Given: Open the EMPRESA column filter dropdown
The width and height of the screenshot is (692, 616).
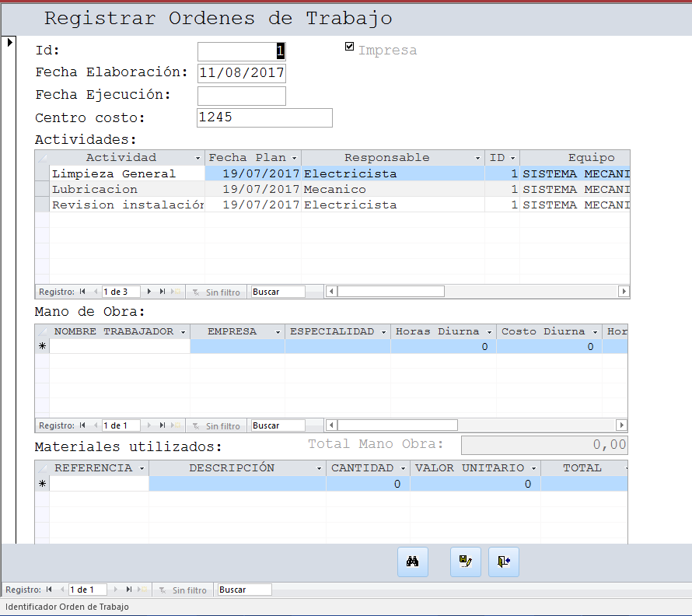Looking at the screenshot, I should tap(278, 332).
